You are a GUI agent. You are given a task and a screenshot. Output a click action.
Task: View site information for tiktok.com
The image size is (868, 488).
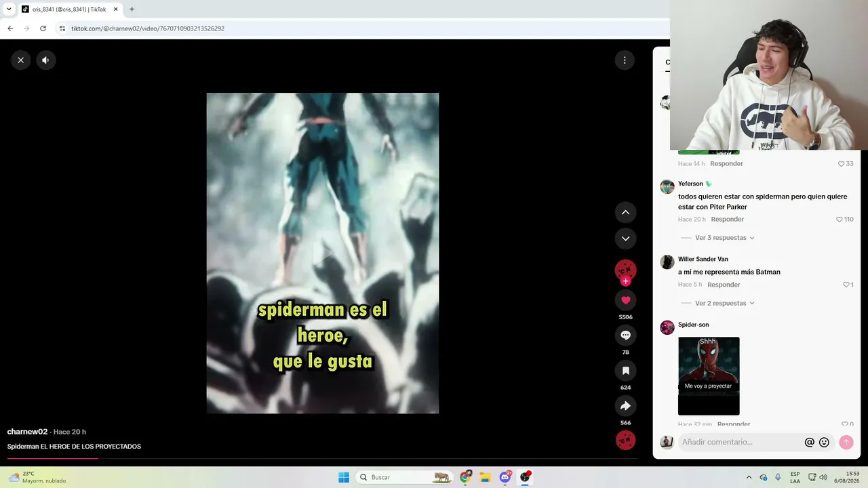[62, 28]
